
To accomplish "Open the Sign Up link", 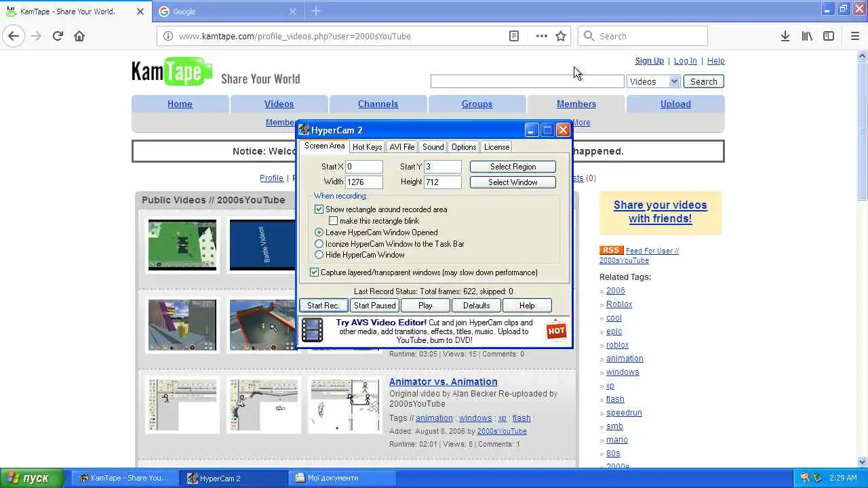I will tap(649, 61).
